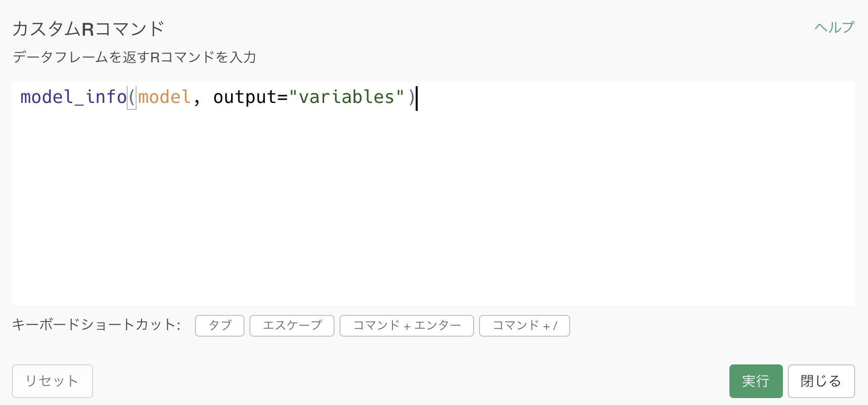This screenshot has height=405, width=868.
Task: Click the equals sign after output
Action: tap(283, 98)
